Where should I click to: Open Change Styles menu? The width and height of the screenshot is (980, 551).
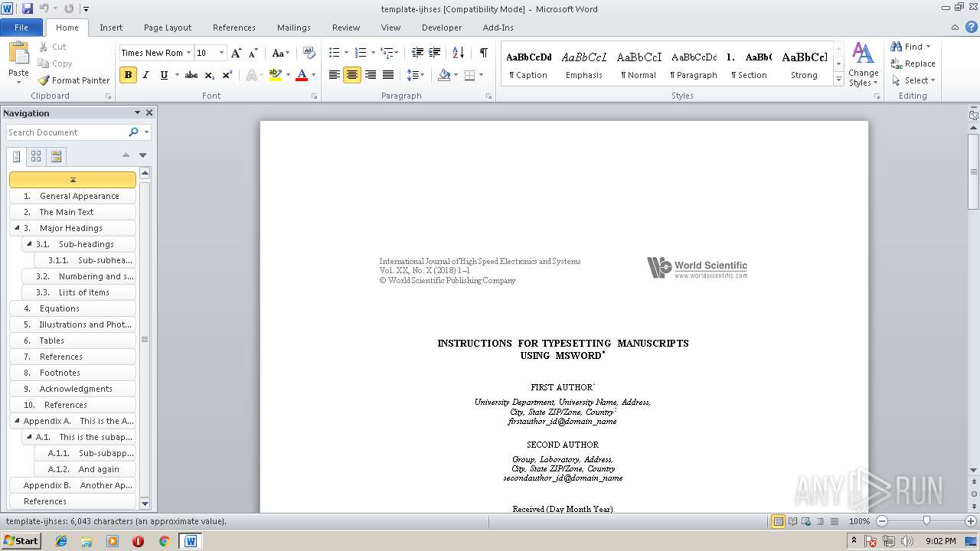click(x=863, y=64)
